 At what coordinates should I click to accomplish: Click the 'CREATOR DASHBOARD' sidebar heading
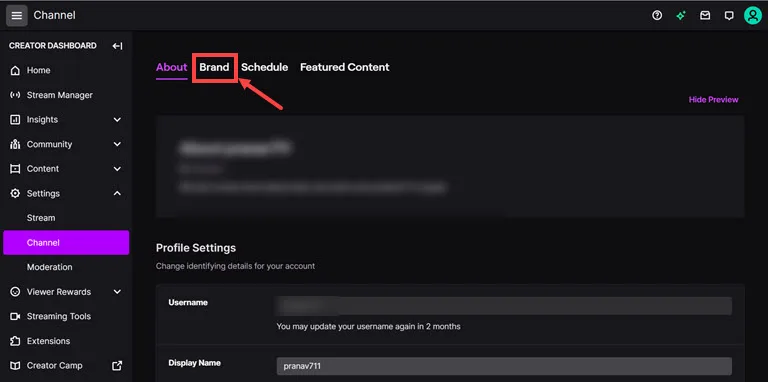(x=52, y=46)
